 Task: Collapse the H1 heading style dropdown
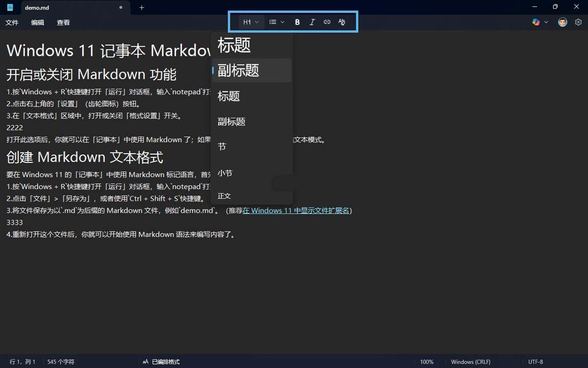point(251,22)
